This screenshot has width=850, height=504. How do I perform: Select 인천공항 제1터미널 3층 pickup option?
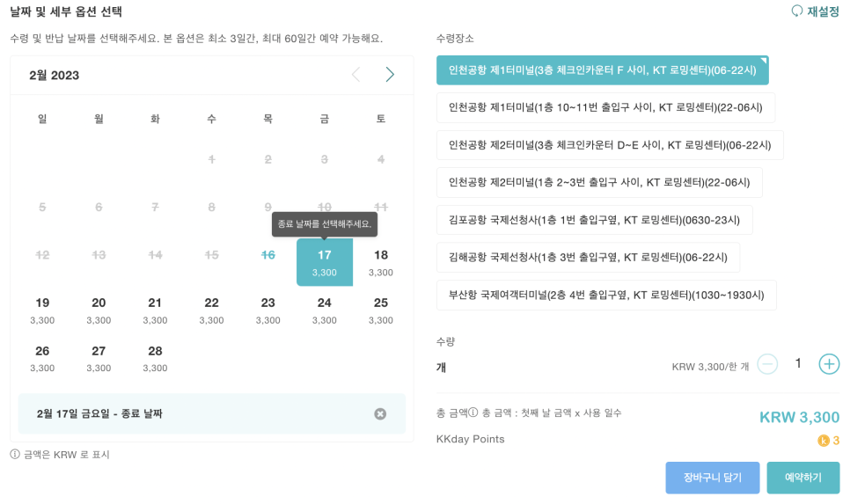pyautogui.click(x=602, y=70)
